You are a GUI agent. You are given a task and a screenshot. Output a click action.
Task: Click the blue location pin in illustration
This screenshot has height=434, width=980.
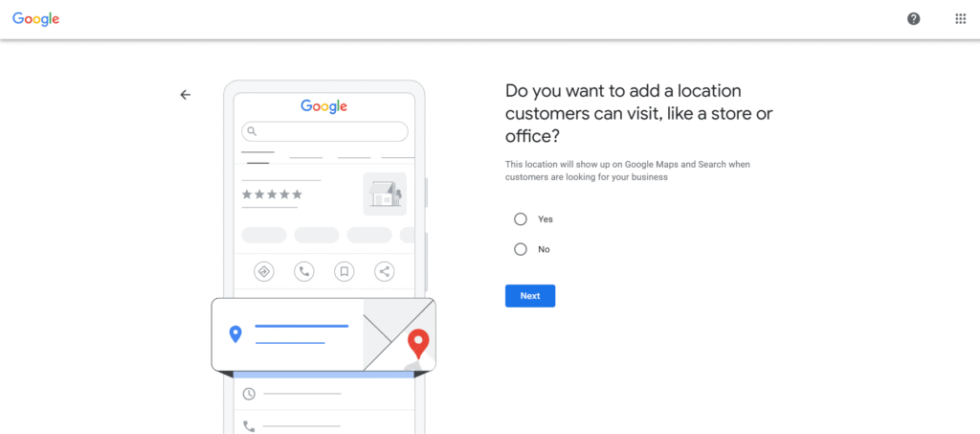tap(235, 334)
